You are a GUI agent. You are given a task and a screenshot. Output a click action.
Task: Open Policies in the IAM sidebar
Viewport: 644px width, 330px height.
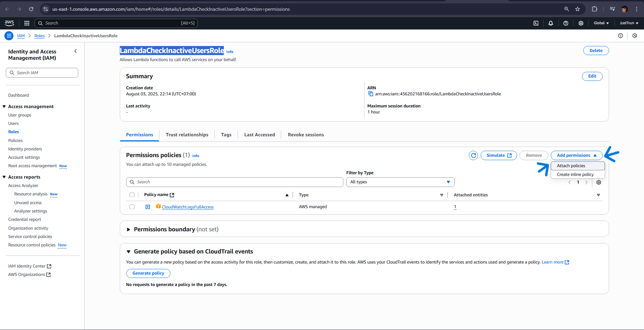tap(15, 141)
